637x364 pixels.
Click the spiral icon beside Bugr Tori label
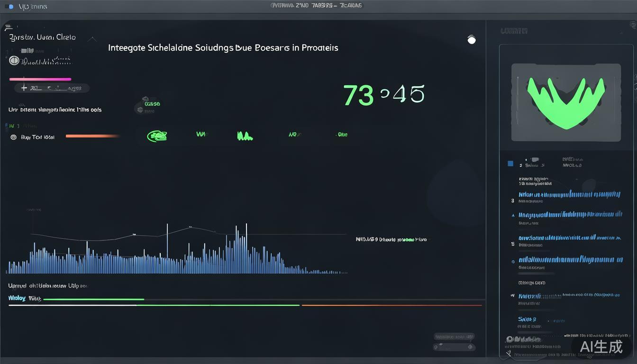13,137
